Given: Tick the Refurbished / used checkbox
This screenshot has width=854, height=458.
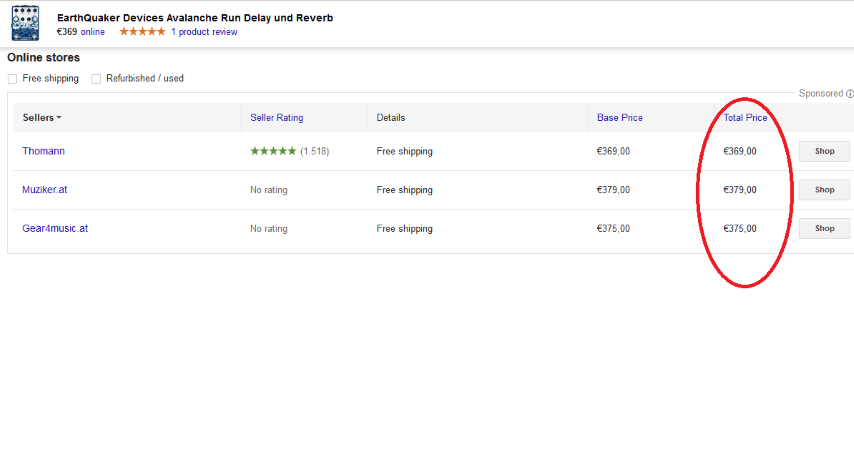Looking at the screenshot, I should 96,79.
